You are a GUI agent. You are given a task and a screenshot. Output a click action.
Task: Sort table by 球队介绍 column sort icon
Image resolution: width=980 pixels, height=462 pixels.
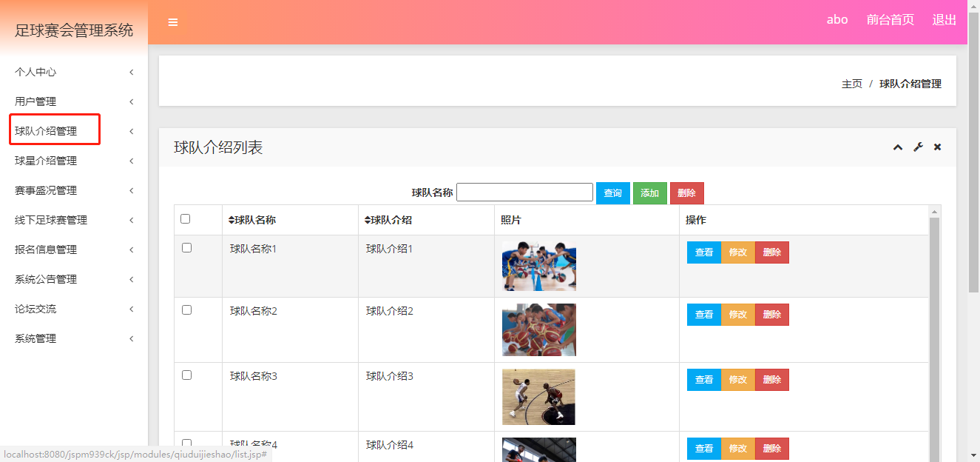tap(368, 220)
